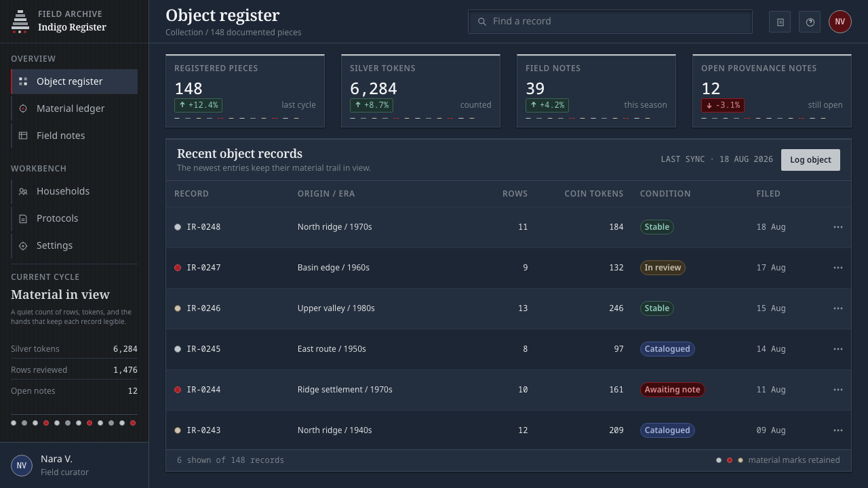Click the white material mark beside IR-0245
The width and height of the screenshot is (868, 488).
tap(178, 349)
